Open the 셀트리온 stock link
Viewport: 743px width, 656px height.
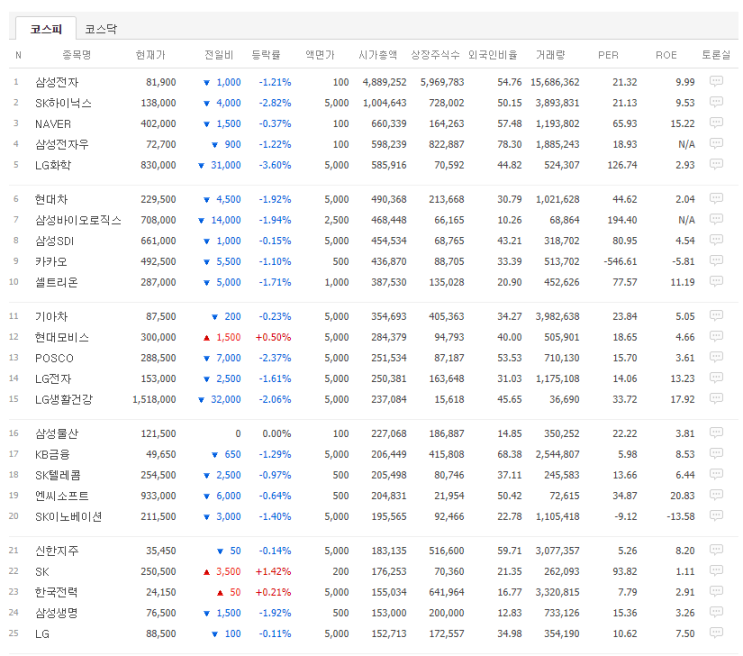point(56,282)
